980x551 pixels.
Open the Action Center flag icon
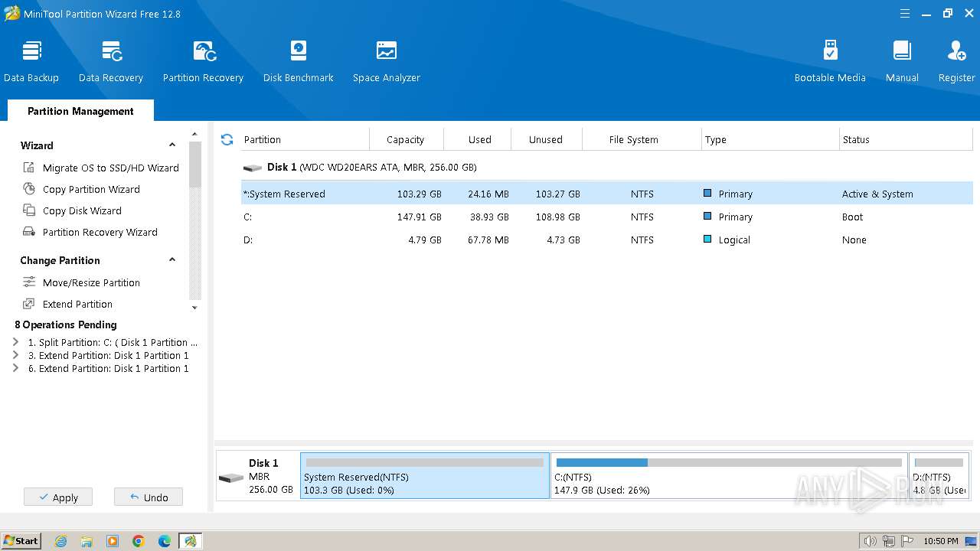click(906, 541)
